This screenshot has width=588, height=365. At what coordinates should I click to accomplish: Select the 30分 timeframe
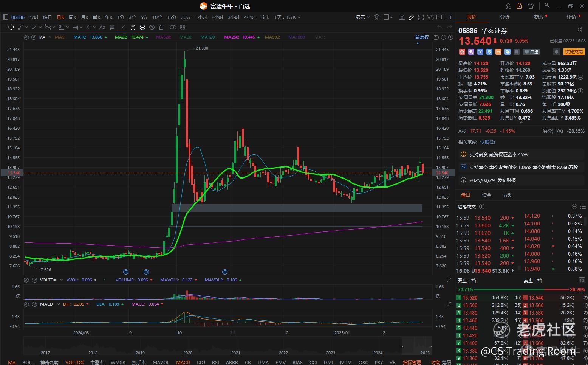[x=186, y=17]
